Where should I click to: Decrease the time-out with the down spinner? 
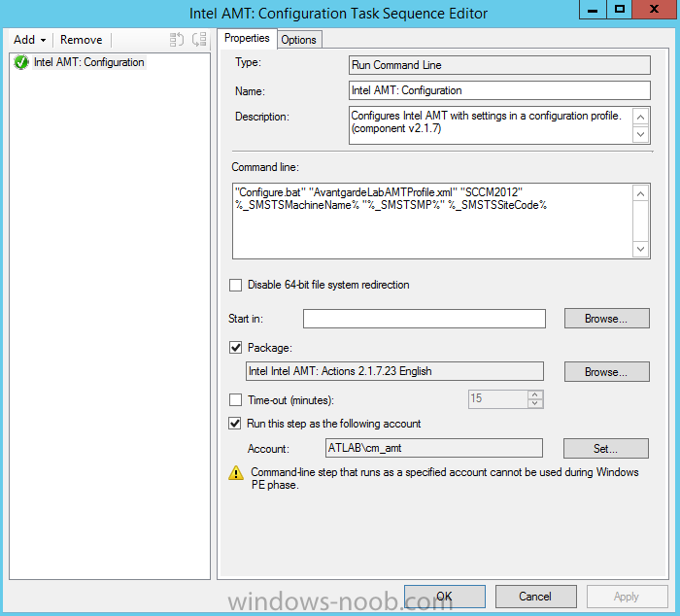tap(535, 404)
